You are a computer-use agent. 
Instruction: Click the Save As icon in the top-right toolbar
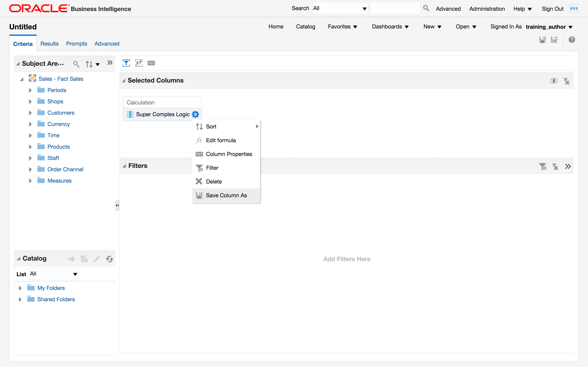(x=554, y=40)
